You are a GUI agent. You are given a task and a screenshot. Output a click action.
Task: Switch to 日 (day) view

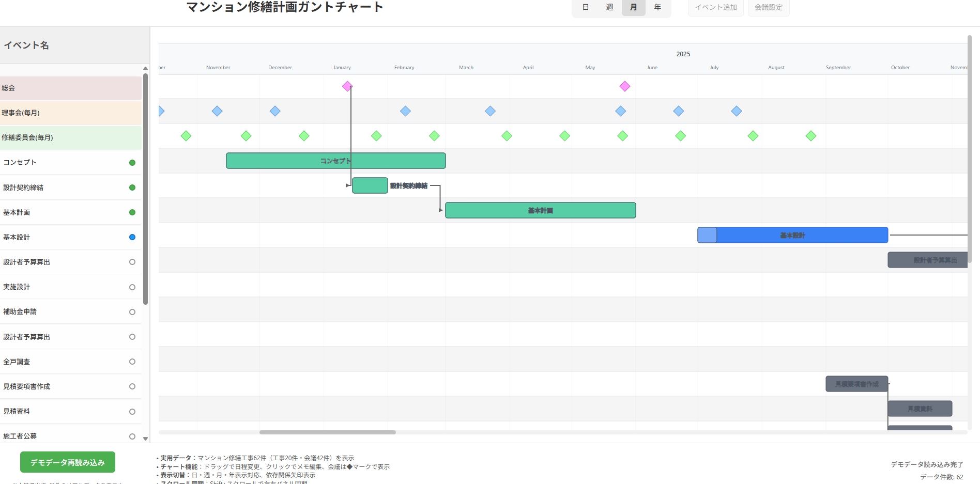click(586, 7)
